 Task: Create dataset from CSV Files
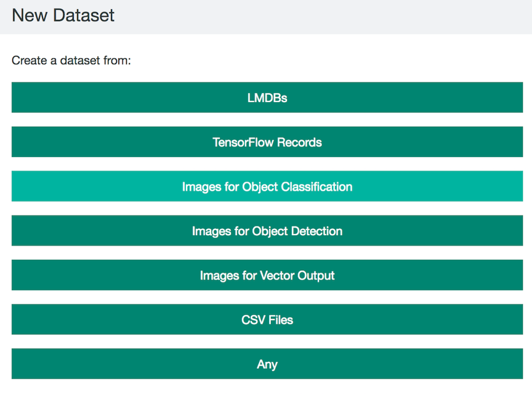(267, 319)
